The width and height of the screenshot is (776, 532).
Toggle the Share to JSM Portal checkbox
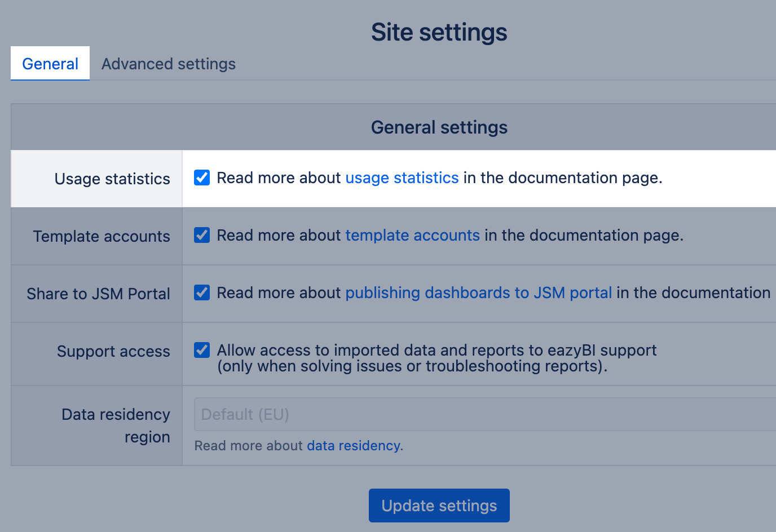coord(201,292)
